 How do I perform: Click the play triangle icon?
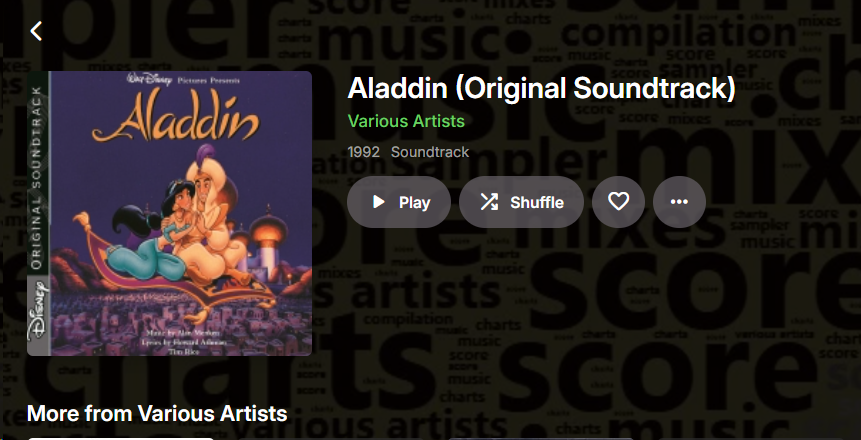tap(378, 202)
